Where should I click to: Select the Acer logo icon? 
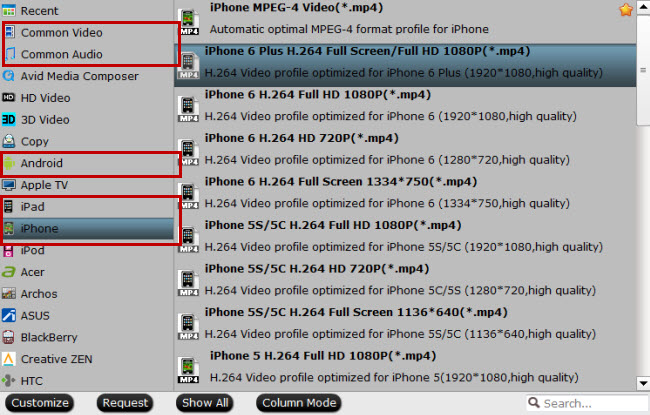pos(8,272)
